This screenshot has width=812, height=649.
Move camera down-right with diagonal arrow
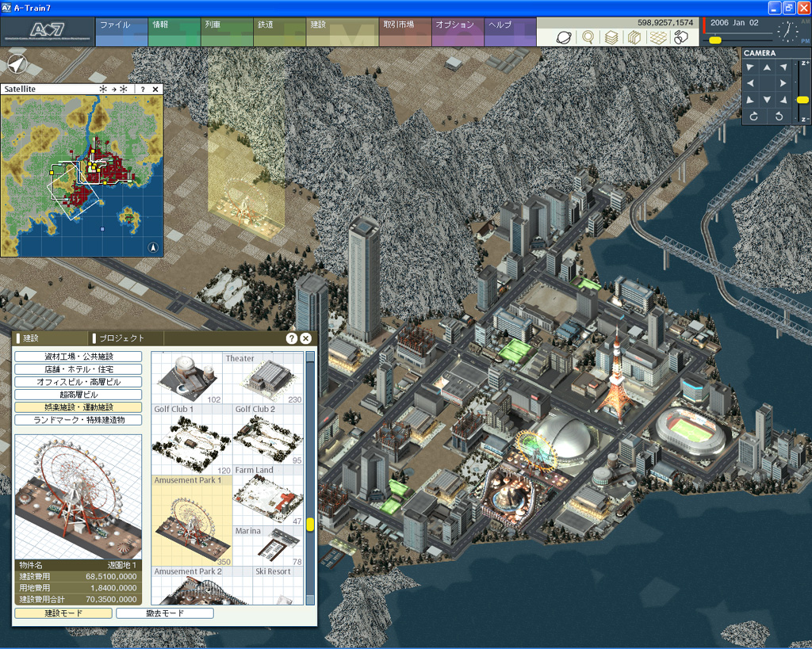783,100
